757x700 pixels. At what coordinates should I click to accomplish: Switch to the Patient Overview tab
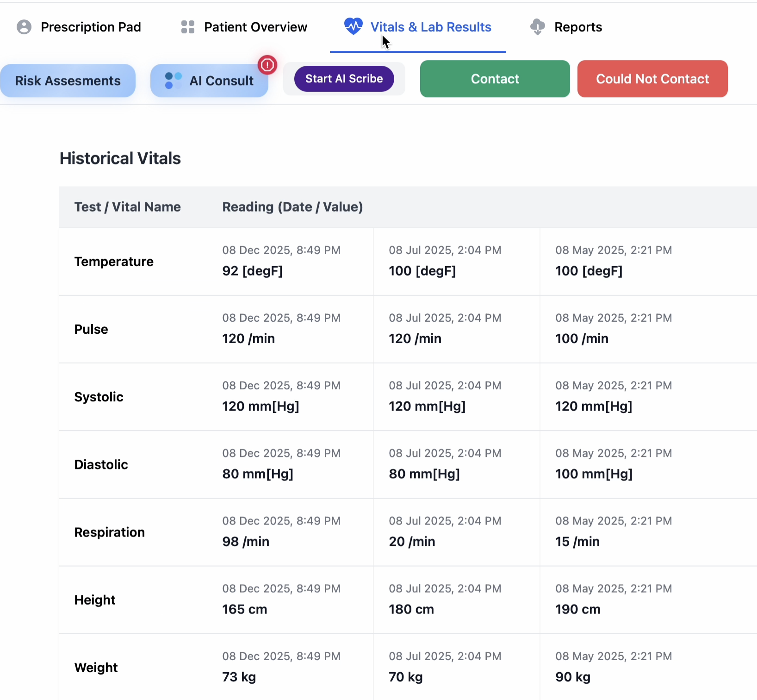[244, 27]
